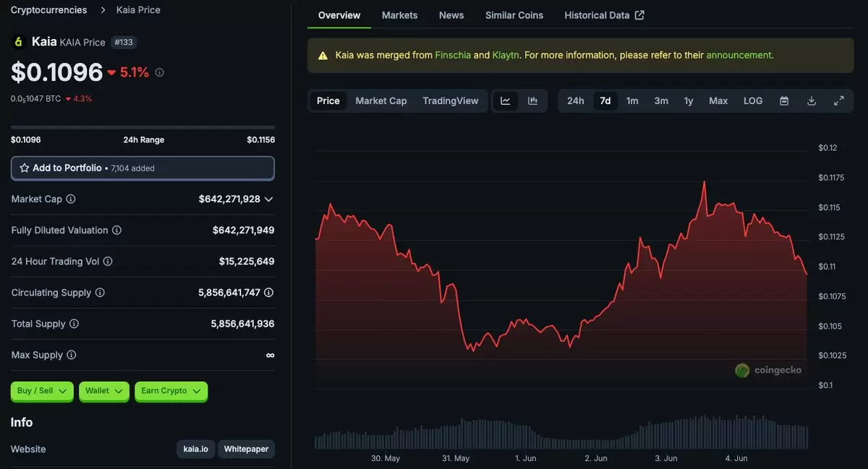The image size is (868, 469).
Task: Click the Fully Diluted Valuation info icon
Action: pos(116,231)
